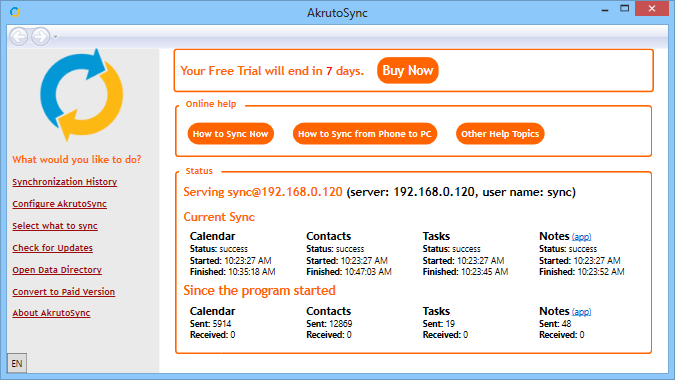The width and height of the screenshot is (675, 380).
Task: Minimize the AkrutoSync window
Action: point(605,9)
